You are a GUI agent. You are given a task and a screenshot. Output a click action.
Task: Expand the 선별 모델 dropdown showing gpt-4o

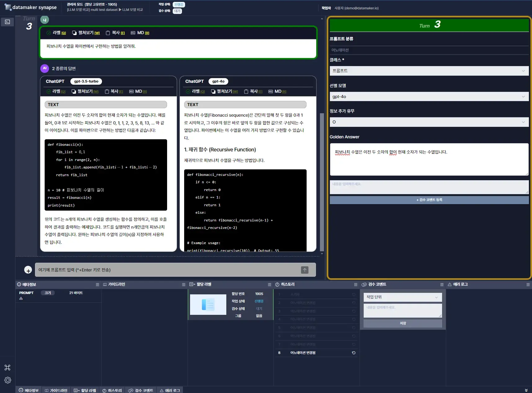click(429, 96)
